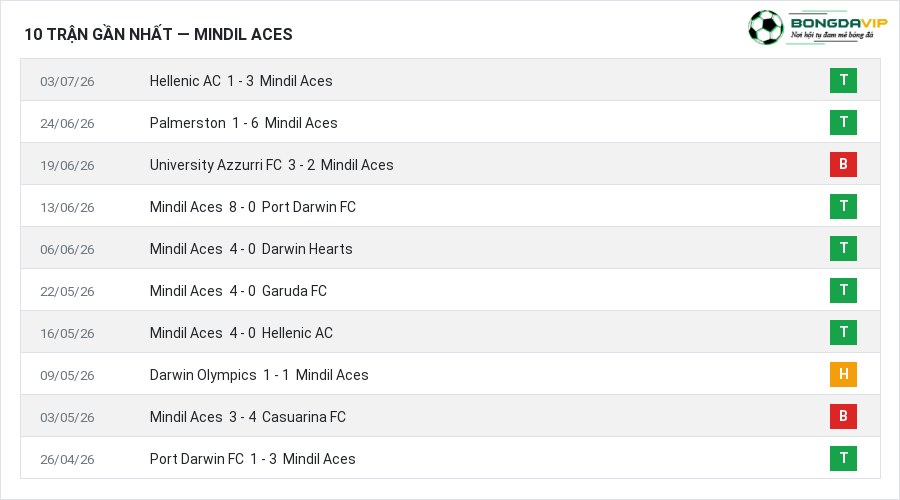Screen dimensions: 900x500
Task: Open the Hellenic AC 1-3 Mindil Aces result
Action: [241, 81]
